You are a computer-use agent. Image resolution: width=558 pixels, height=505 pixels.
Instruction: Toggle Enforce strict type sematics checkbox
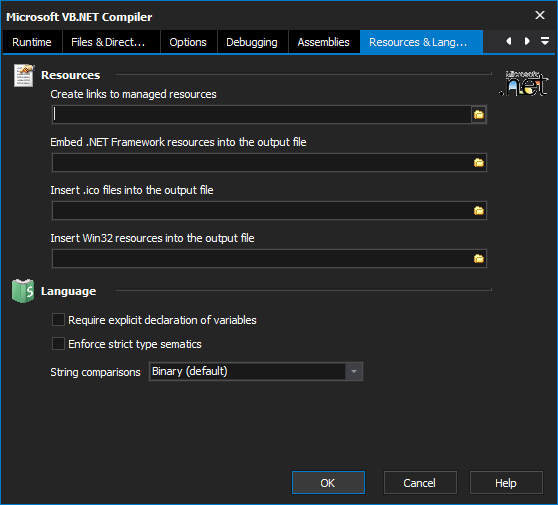point(58,344)
